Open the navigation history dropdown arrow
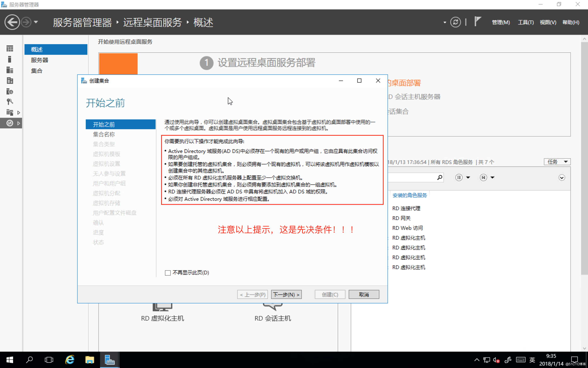Screen dimensions: 588x368 click(36, 22)
